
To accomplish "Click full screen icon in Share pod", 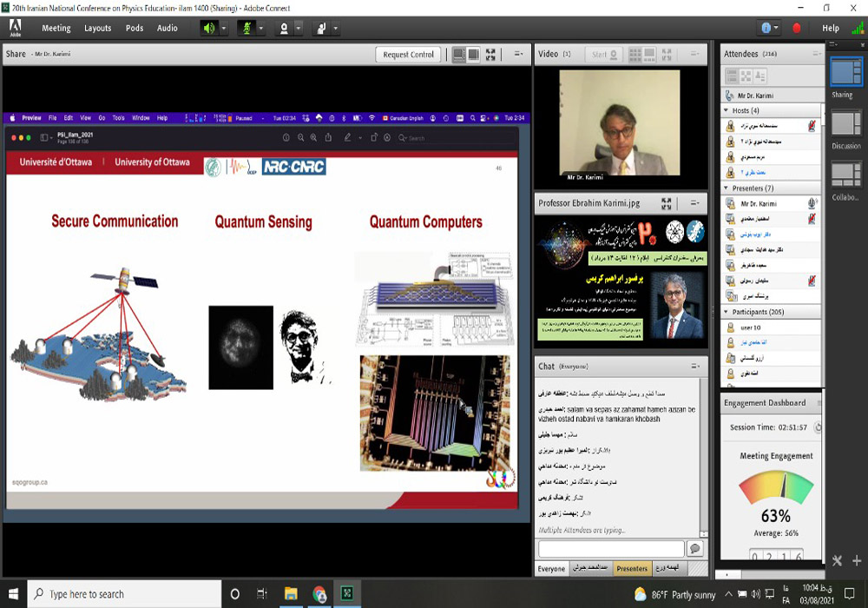I will click(x=490, y=54).
